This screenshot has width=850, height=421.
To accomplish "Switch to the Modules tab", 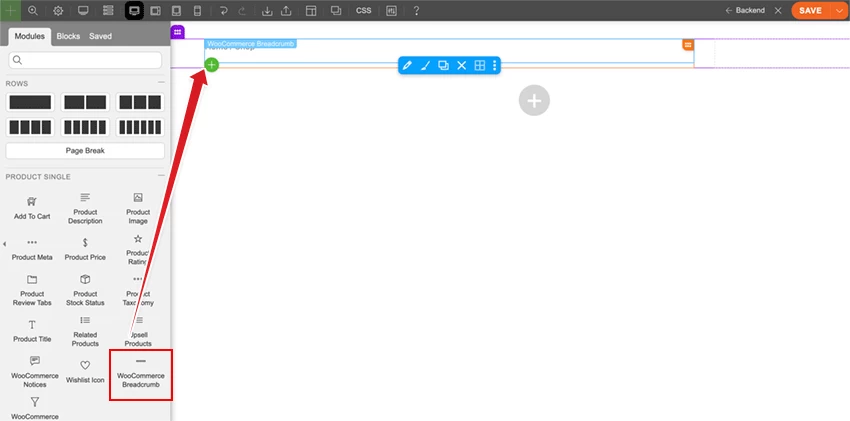I will (x=30, y=36).
